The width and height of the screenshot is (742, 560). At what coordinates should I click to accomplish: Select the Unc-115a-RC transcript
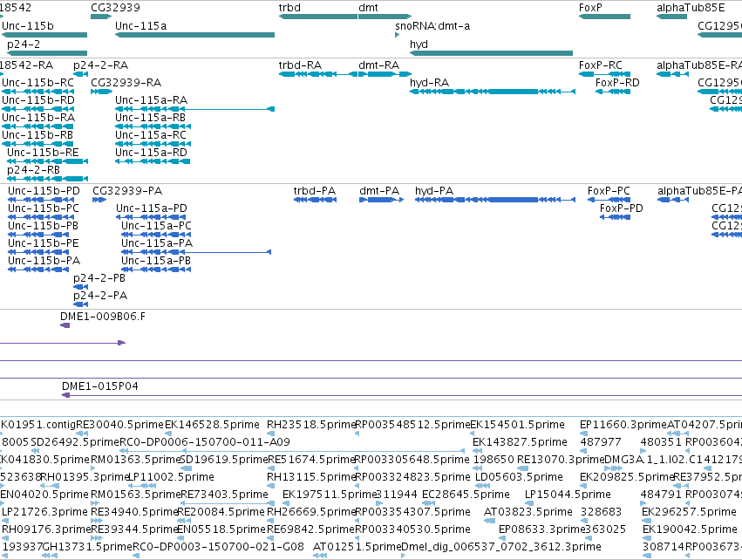pyautogui.click(x=153, y=144)
